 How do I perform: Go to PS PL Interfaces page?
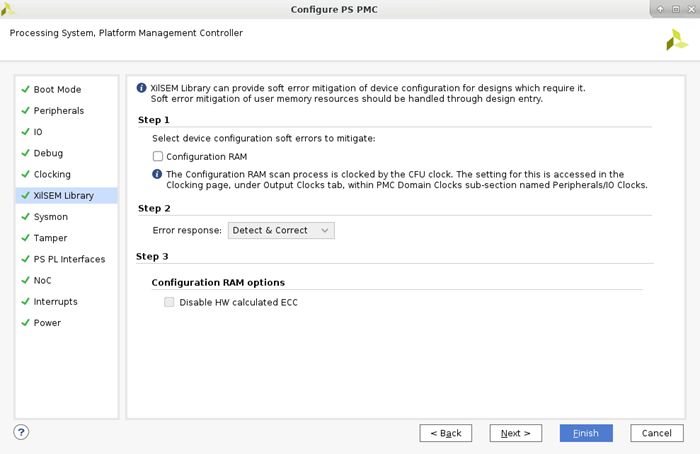[67, 259]
